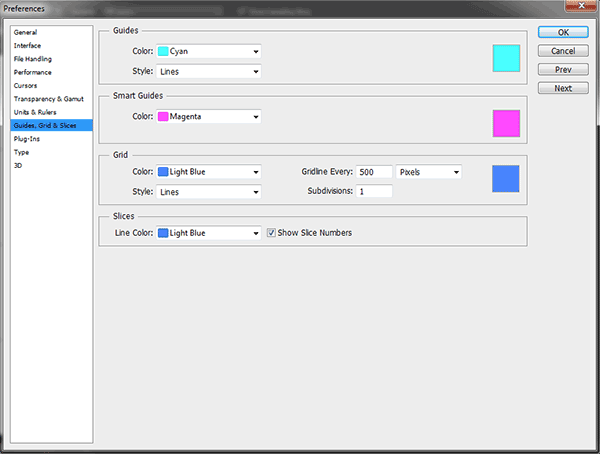This screenshot has width=600, height=454.
Task: Open the Guides Style dropdown
Action: pyautogui.click(x=209, y=72)
